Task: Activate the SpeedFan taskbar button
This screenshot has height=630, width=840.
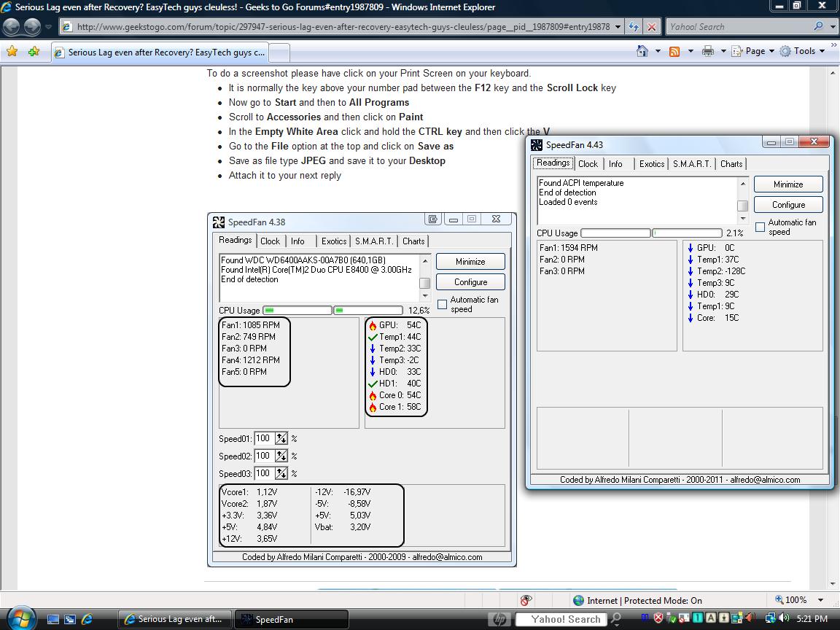Action: pyautogui.click(x=292, y=619)
